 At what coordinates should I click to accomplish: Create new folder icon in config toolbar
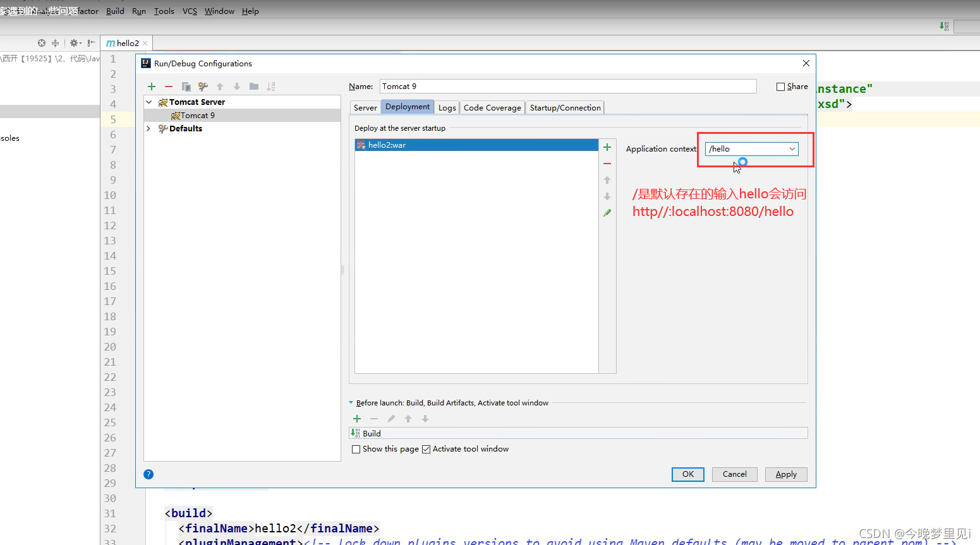coord(254,87)
